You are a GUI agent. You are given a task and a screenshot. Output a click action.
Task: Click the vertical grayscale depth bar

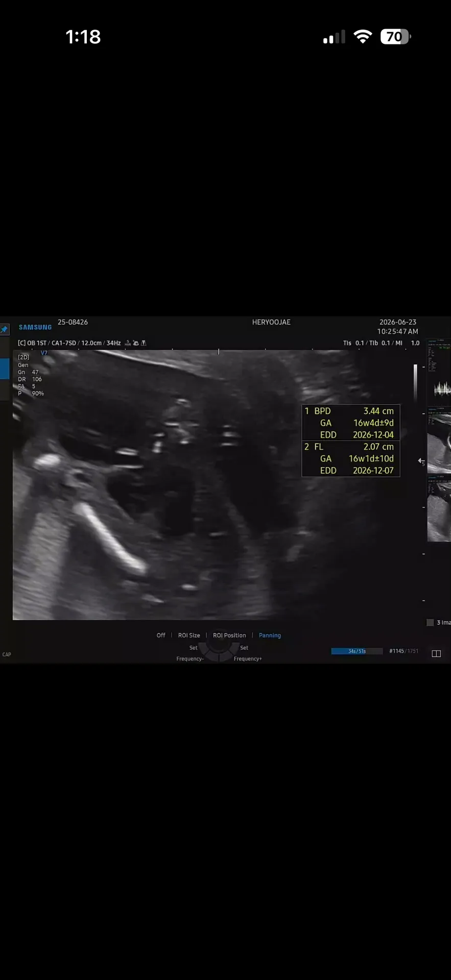[415, 382]
